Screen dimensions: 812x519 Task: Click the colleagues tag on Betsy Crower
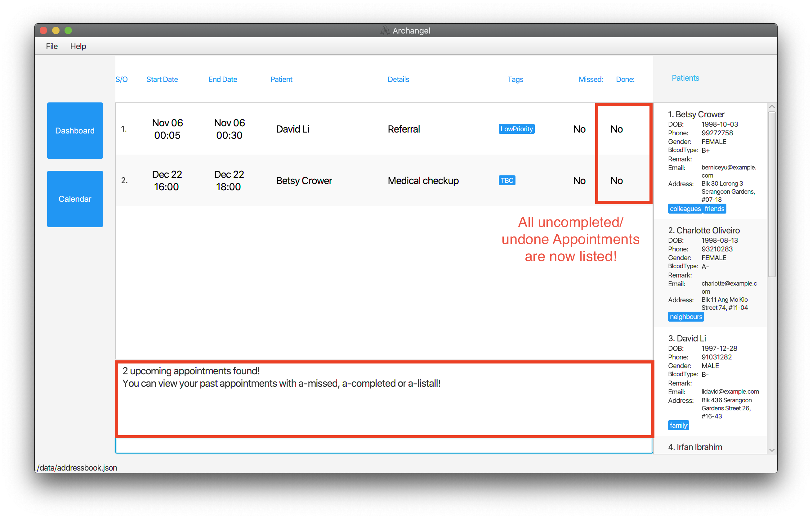coord(685,209)
